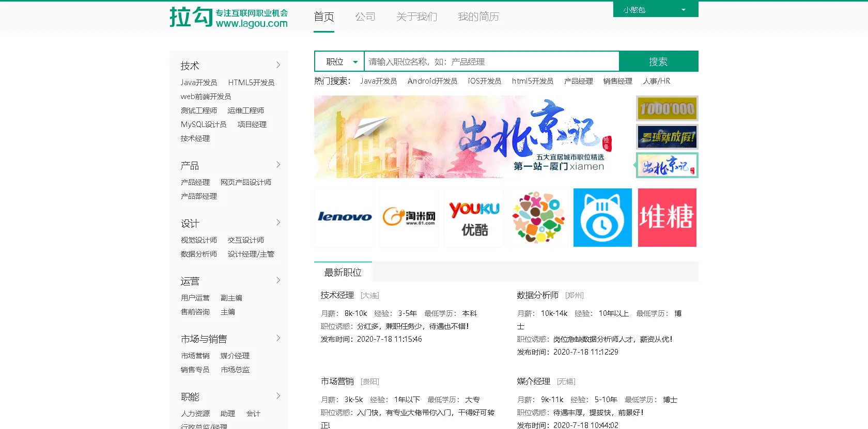This screenshot has height=429, width=868.
Task: Open the 淘米网 company logo
Action: pyautogui.click(x=409, y=217)
